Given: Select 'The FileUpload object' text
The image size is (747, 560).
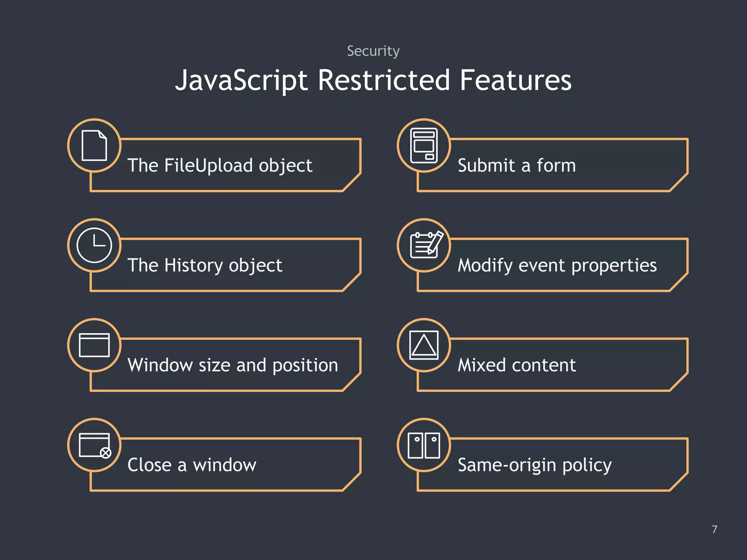Looking at the screenshot, I should (220, 166).
